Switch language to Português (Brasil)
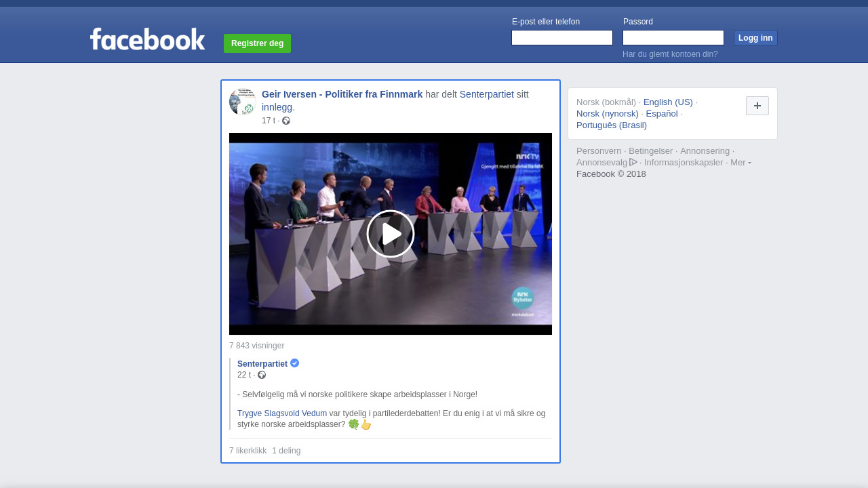868x488 pixels. [x=612, y=125]
